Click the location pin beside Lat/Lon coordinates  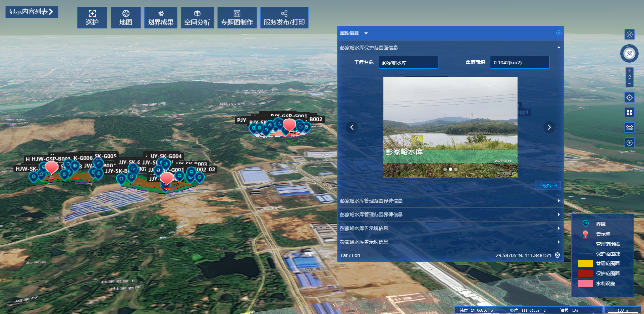557,255
